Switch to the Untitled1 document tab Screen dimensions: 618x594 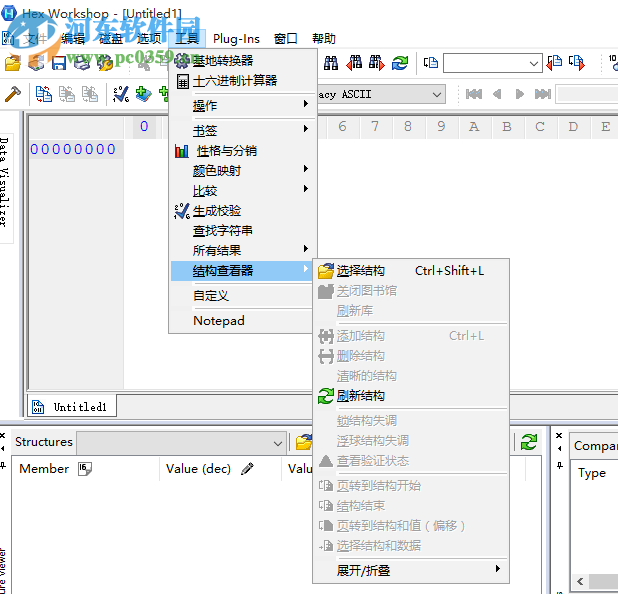(72, 406)
